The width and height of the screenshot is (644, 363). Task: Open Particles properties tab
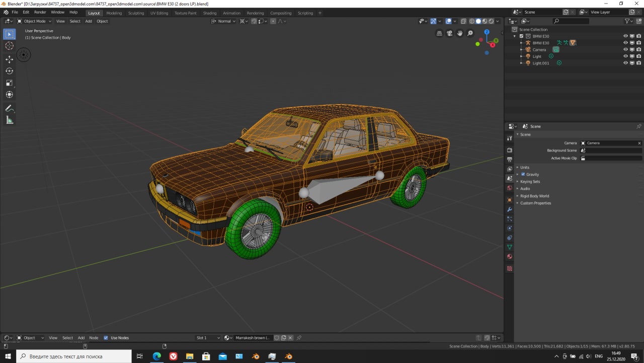(510, 219)
